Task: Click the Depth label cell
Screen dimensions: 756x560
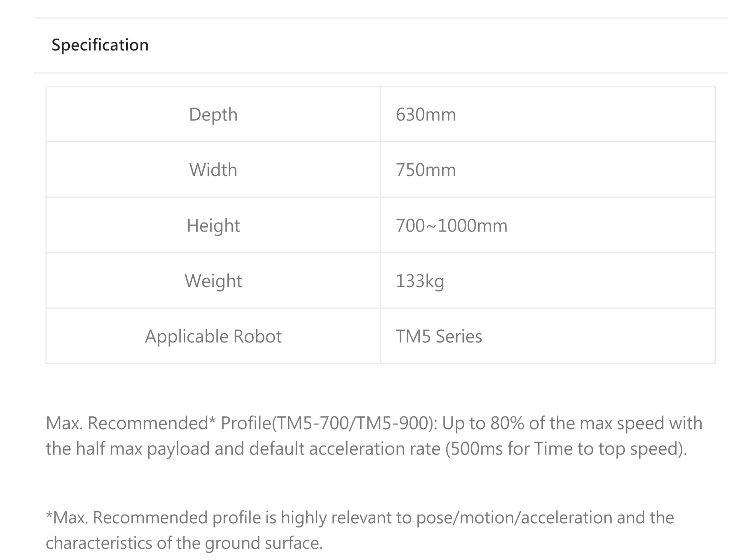Action: pyautogui.click(x=213, y=114)
